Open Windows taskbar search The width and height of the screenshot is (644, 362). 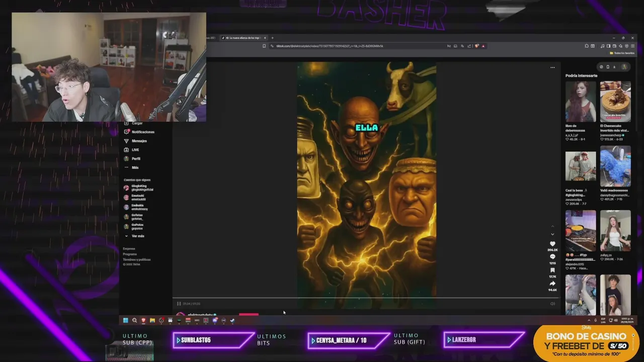[x=134, y=320]
